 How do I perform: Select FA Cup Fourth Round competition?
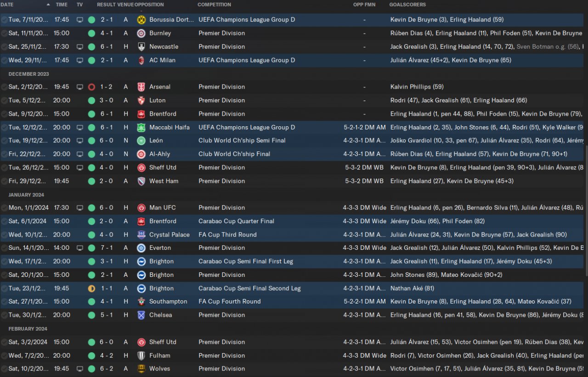(x=230, y=302)
